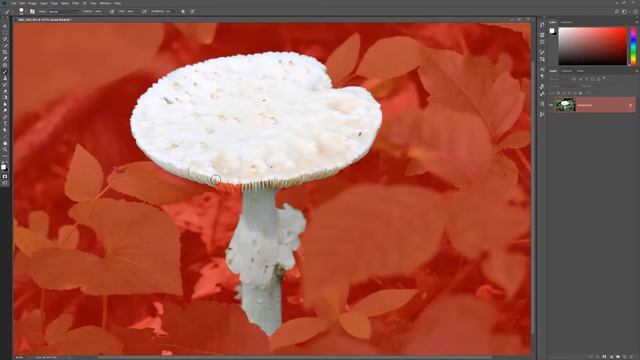Open the smoothing options gear
Image resolution: width=640 pixels, height=360 pixels.
tap(183, 11)
